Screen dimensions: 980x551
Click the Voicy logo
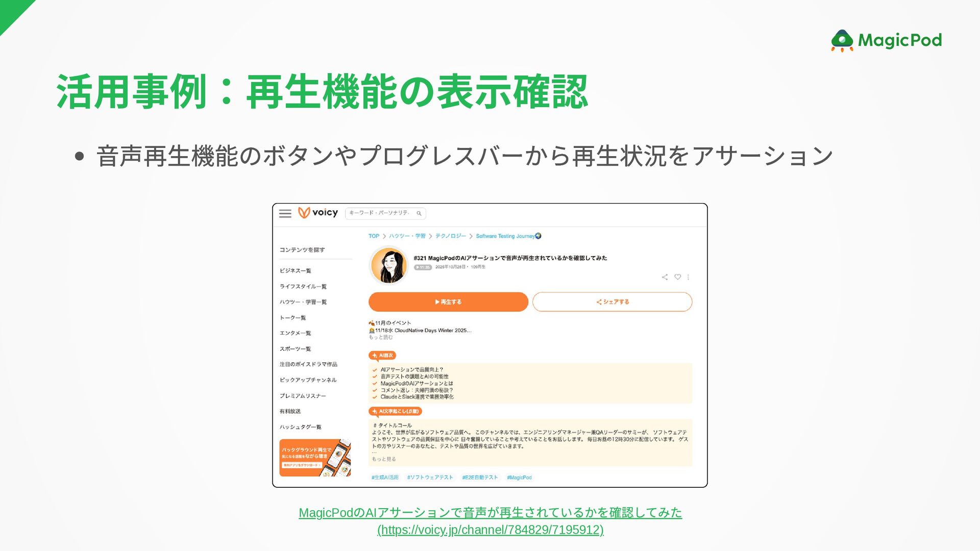(x=318, y=213)
